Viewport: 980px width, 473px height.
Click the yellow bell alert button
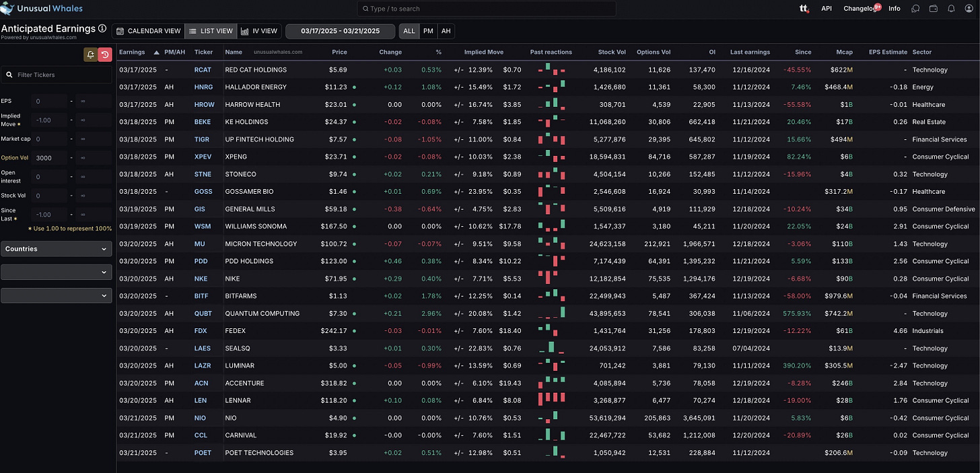click(x=90, y=54)
